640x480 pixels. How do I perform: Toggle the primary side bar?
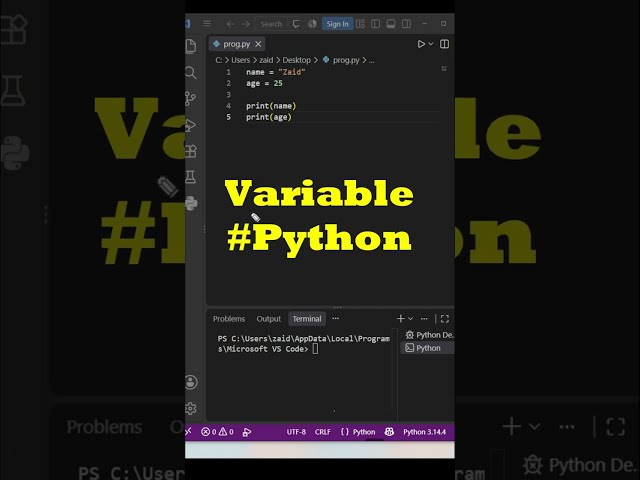click(376, 24)
